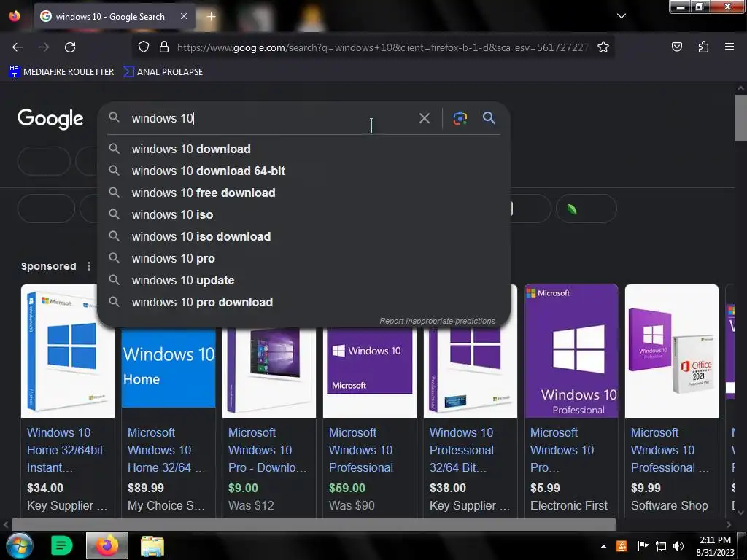Open the tracking protection shield icon

click(x=144, y=47)
